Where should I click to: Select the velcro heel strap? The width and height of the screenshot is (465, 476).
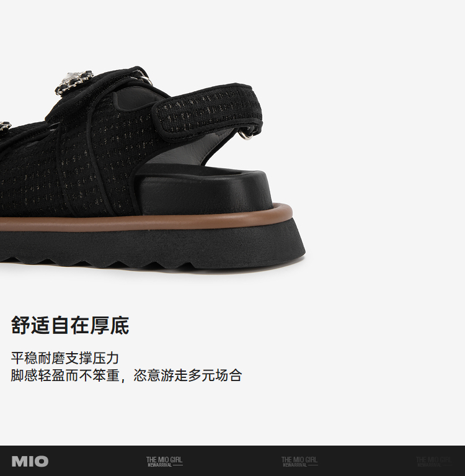[208, 110]
